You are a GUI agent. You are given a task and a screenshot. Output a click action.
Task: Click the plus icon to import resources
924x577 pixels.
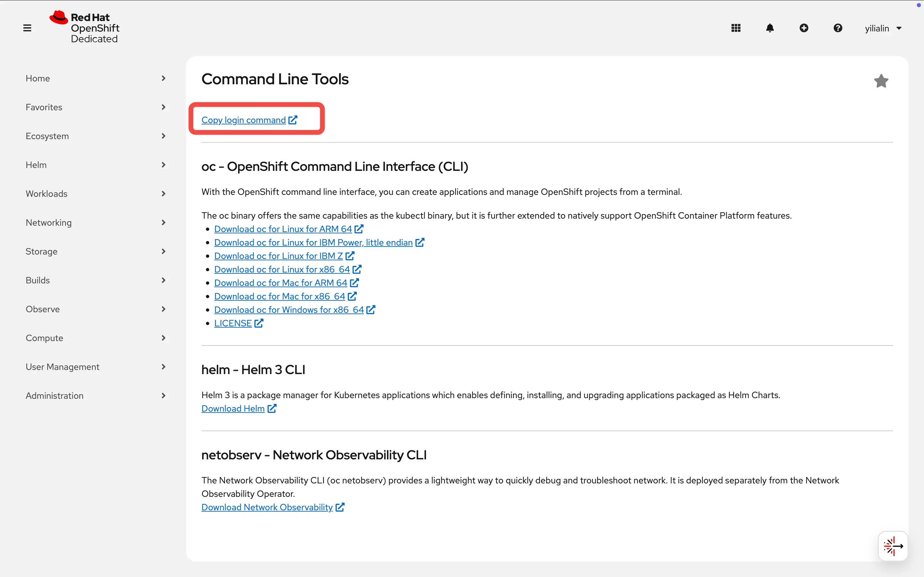click(x=804, y=28)
